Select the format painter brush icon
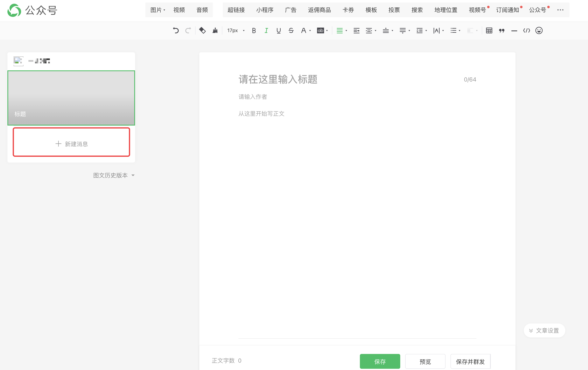The image size is (588, 370). tap(215, 30)
